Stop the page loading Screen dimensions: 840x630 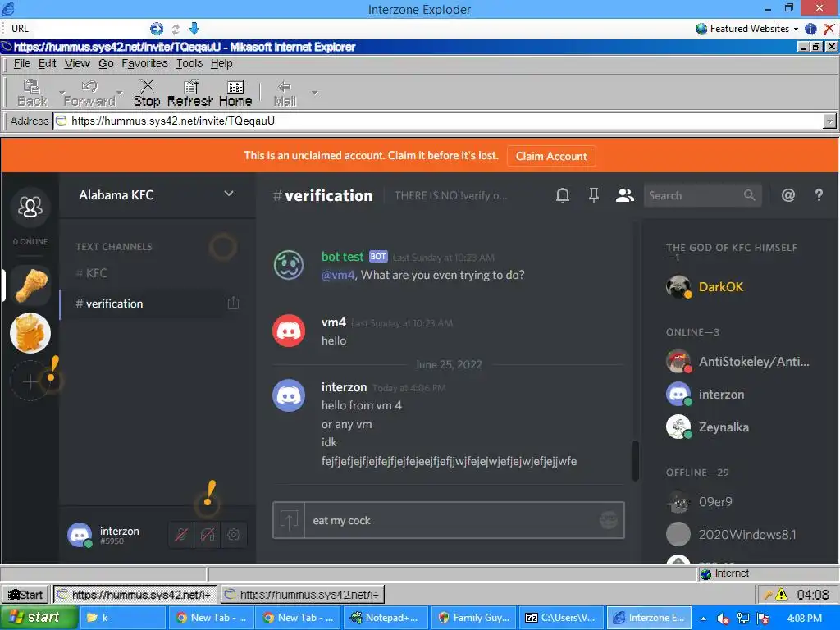147,94
